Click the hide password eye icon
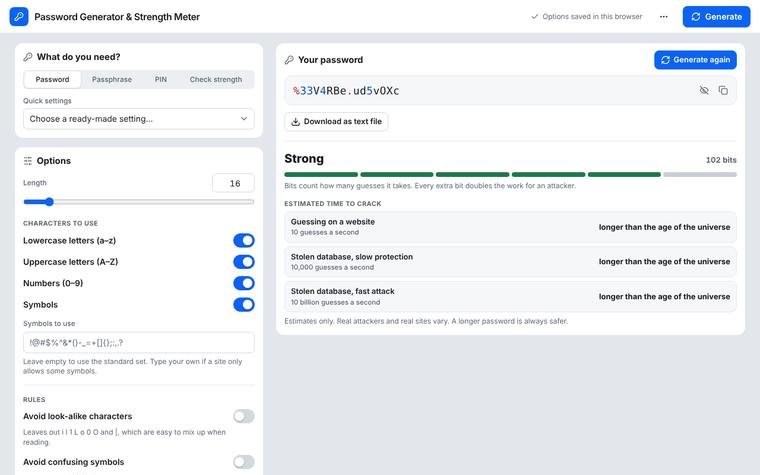This screenshot has height=475, width=760. [704, 90]
